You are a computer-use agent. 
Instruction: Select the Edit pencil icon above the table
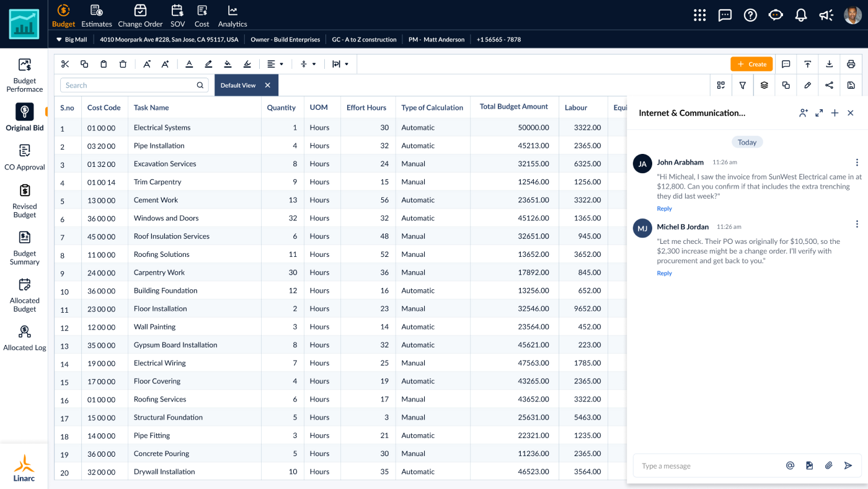tap(807, 85)
